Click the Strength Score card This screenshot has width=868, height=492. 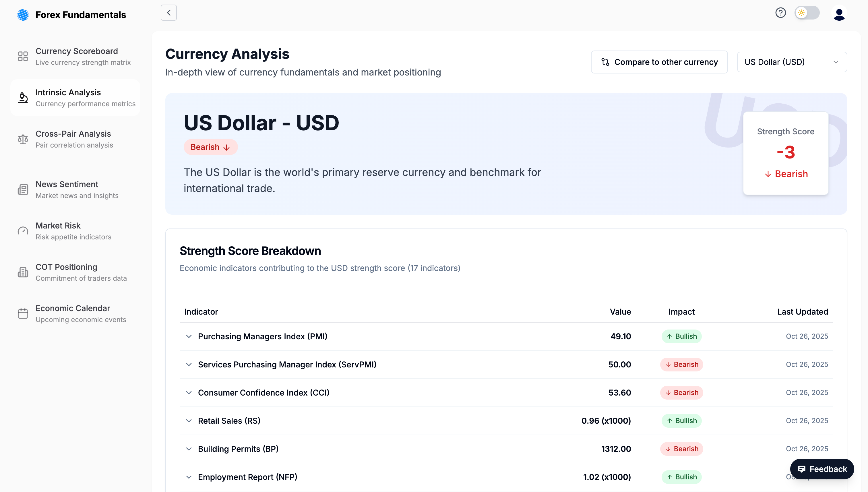(x=785, y=153)
